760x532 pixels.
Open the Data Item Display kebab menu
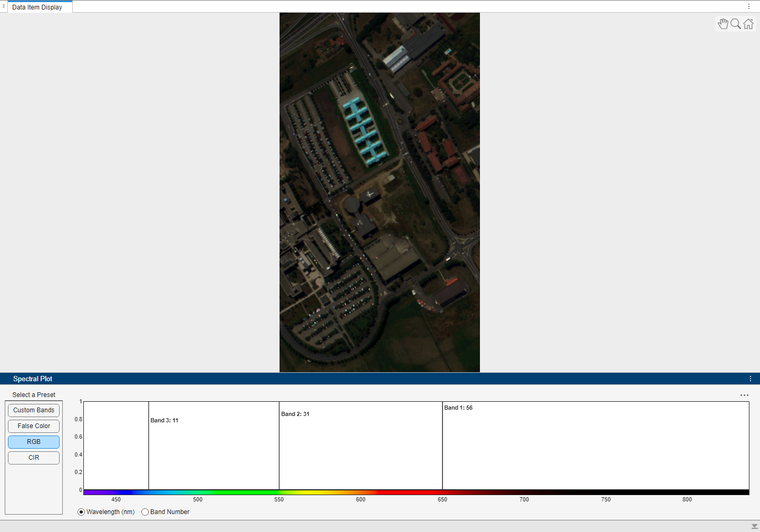tap(749, 6)
